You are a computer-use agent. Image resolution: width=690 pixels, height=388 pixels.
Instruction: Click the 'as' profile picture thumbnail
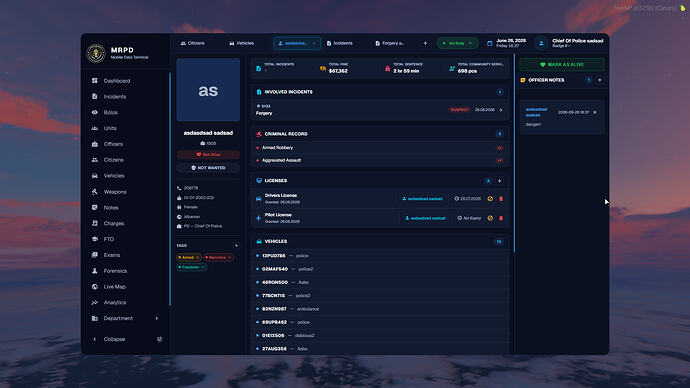click(x=208, y=90)
